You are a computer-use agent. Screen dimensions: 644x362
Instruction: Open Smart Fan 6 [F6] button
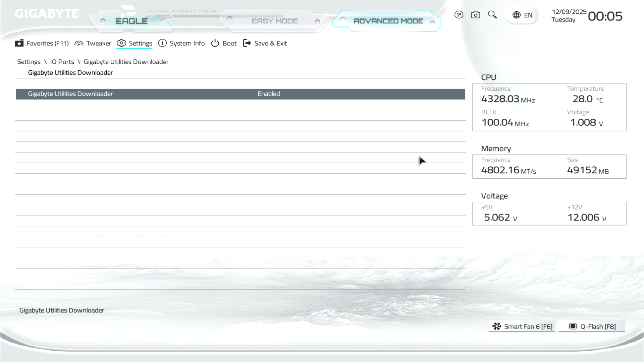click(x=522, y=326)
